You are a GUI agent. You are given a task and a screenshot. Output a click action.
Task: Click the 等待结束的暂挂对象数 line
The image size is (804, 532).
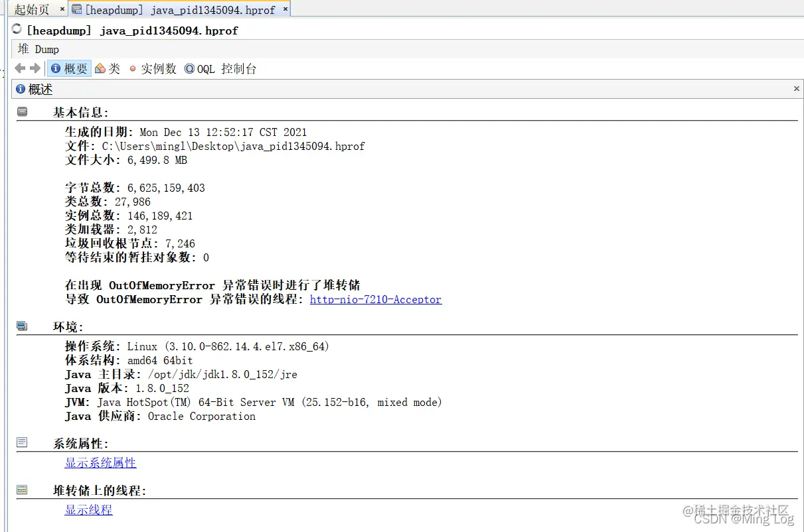click(x=137, y=257)
